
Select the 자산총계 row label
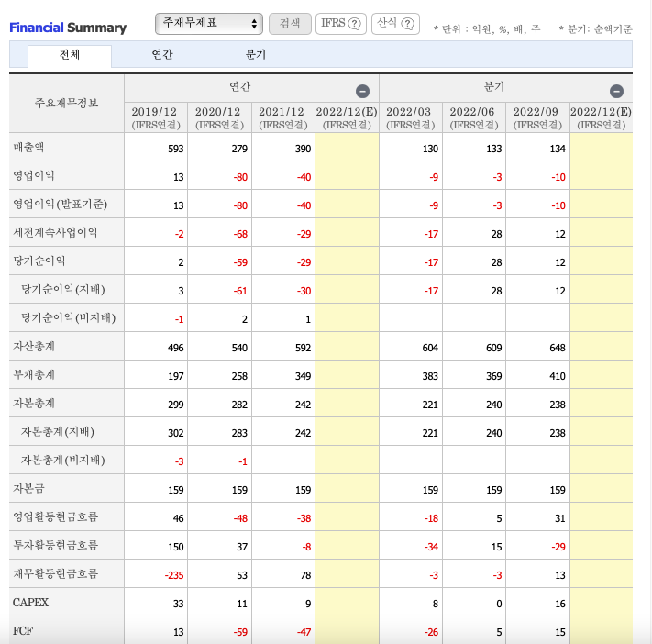point(34,346)
